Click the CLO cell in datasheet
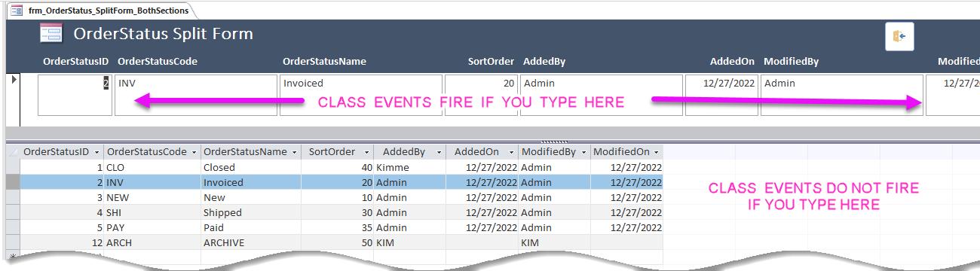Viewport: 980px width, 271px height. [x=152, y=167]
